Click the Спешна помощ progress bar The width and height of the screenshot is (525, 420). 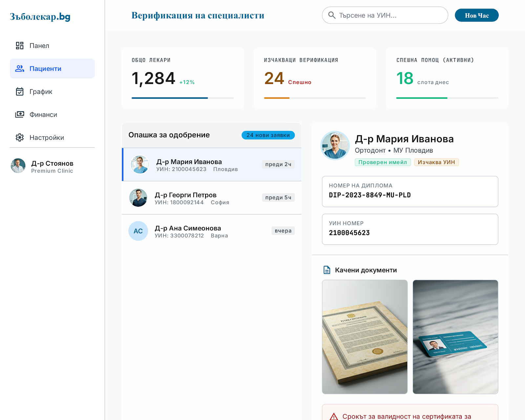coord(447,98)
